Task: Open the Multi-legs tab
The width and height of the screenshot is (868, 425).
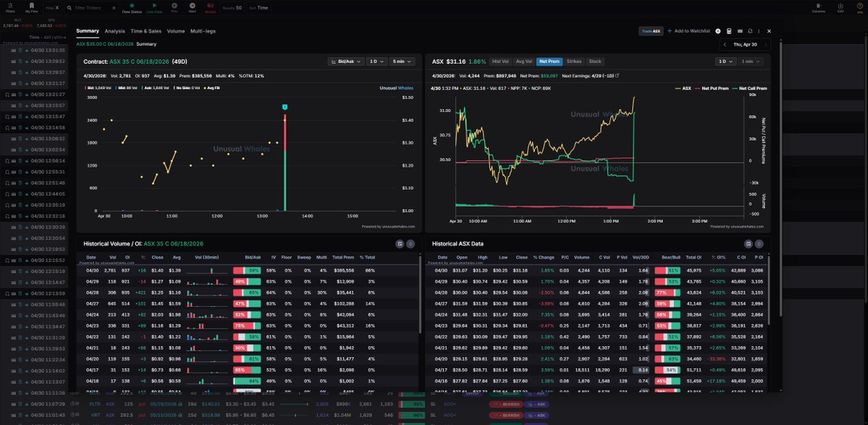Action: point(203,31)
